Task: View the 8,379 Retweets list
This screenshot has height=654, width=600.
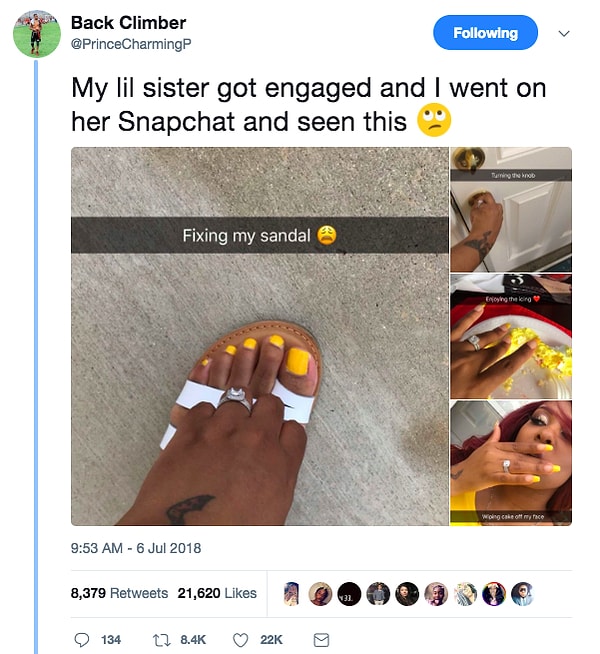Action: coord(119,593)
